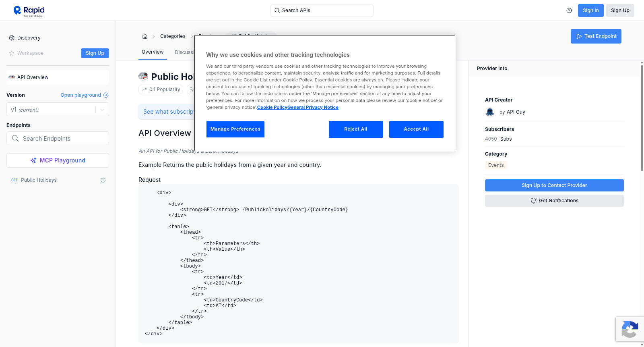Open the Cookie Policy link
Image resolution: width=644 pixels, height=347 pixels.
click(x=272, y=108)
